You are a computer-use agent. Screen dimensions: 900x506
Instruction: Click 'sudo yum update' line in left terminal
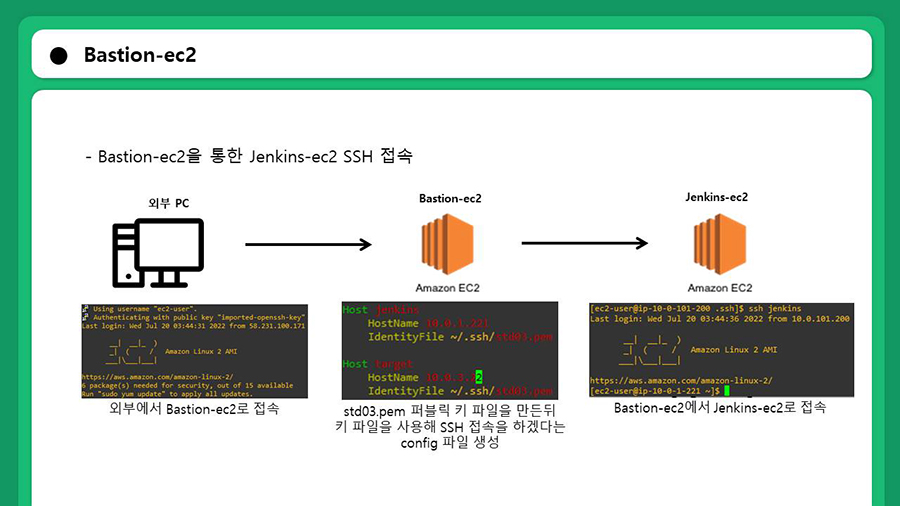click(166, 394)
